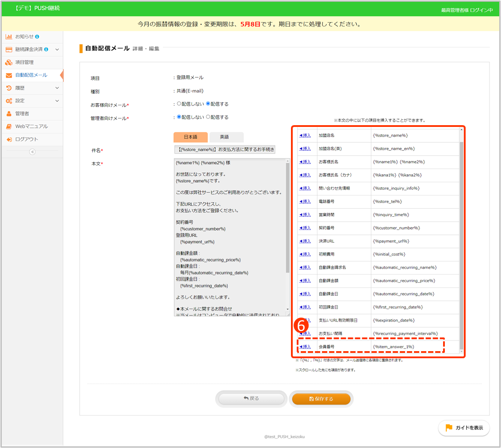501x448 pixels.
Task: Switch to the 英語 tab
Action: tap(226, 137)
